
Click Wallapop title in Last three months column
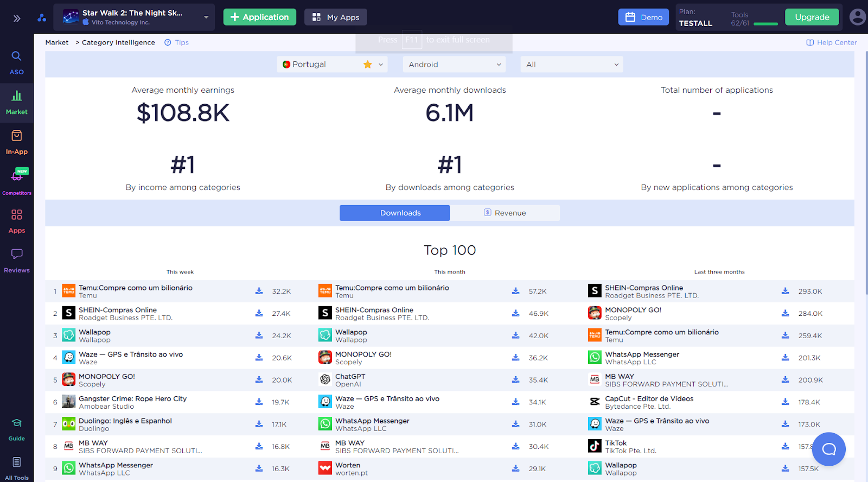coord(621,465)
